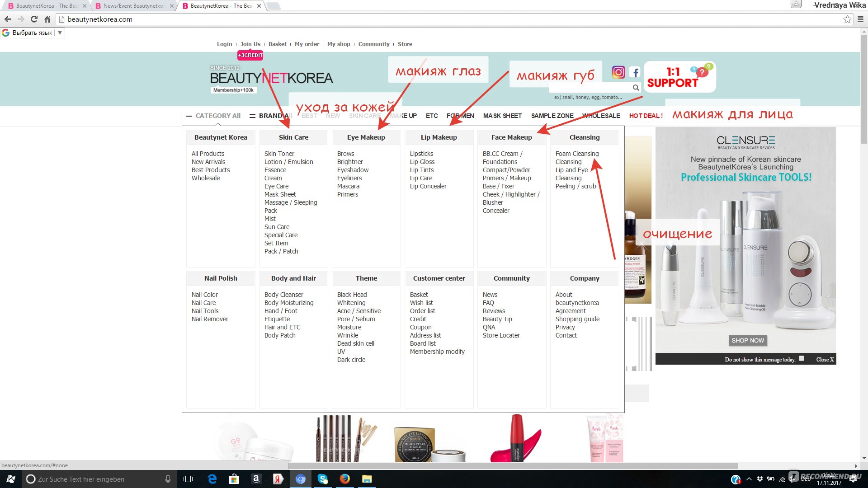This screenshot has height=488, width=868.
Task: Click the search magnifier icon
Action: pyautogui.click(x=636, y=88)
